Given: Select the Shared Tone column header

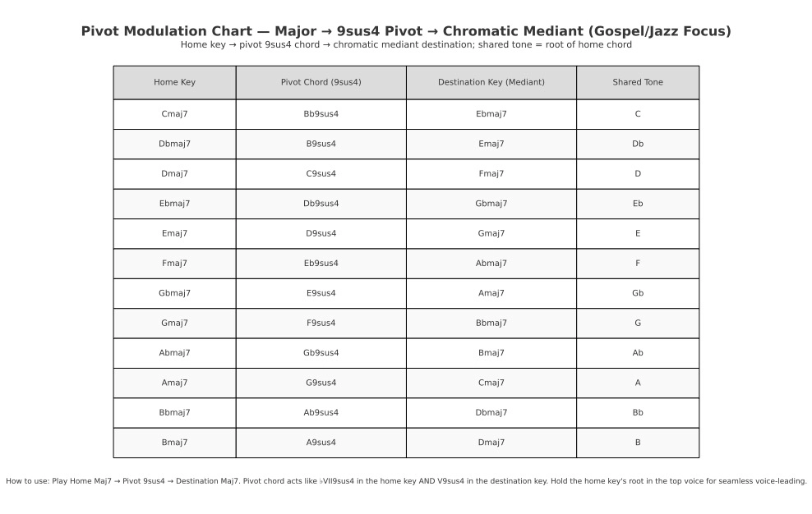Looking at the screenshot, I should tap(637, 82).
